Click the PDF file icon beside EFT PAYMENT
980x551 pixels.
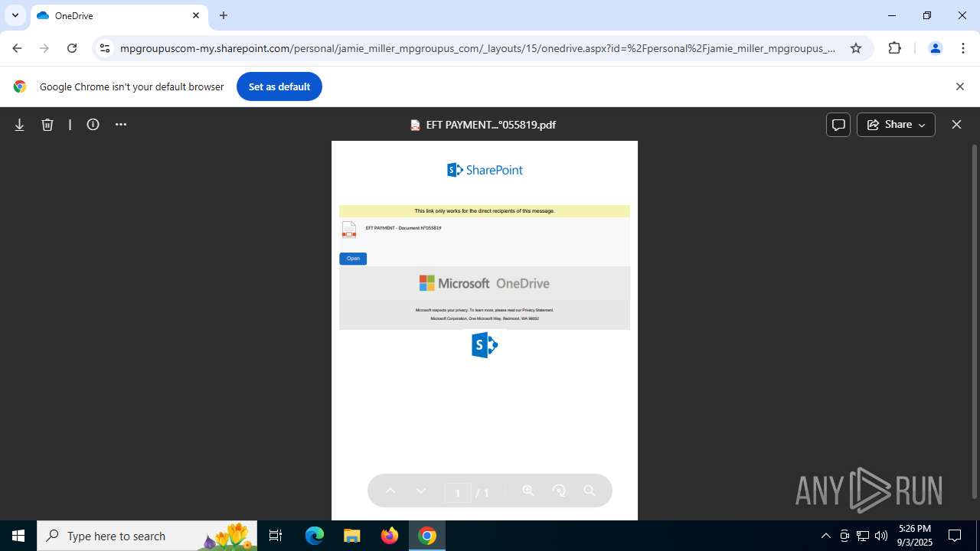[349, 230]
